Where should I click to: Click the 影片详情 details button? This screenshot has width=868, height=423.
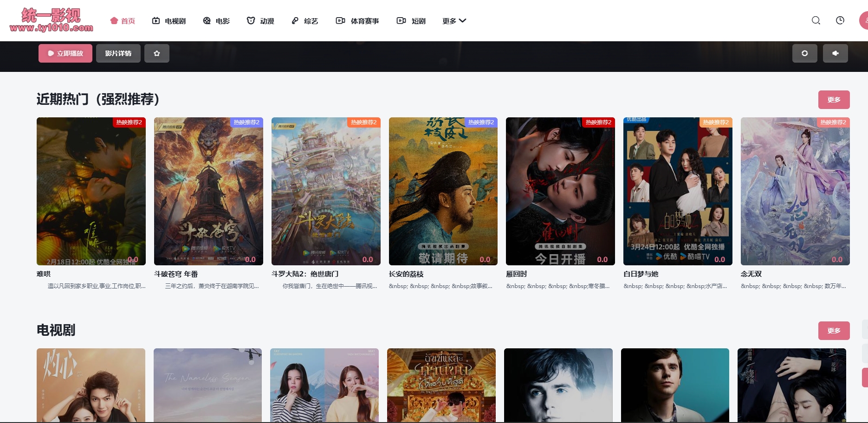click(x=118, y=53)
